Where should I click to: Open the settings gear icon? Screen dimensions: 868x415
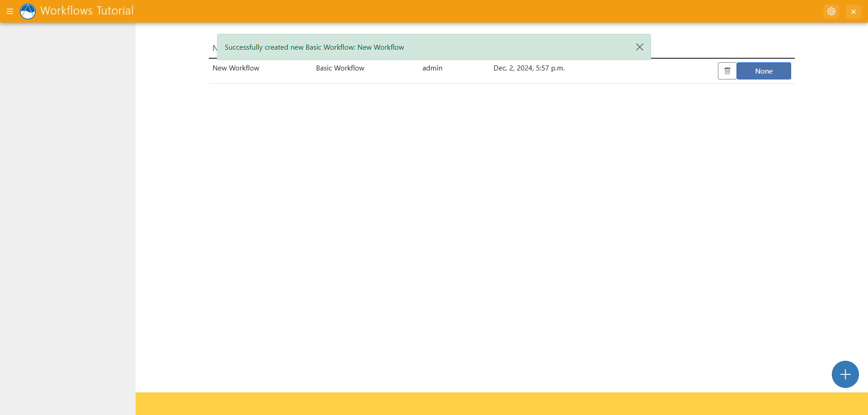831,11
